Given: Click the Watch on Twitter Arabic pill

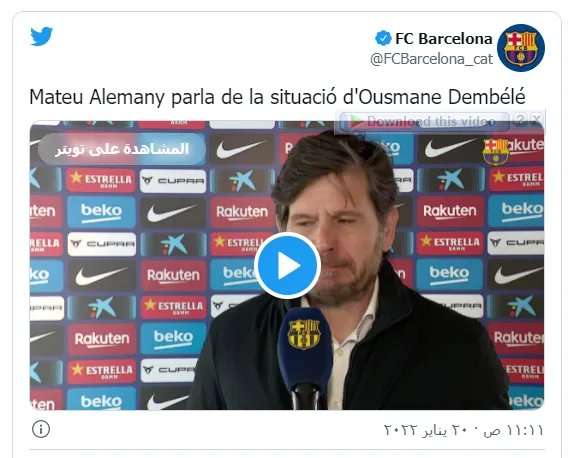Looking at the screenshot, I should tap(122, 149).
